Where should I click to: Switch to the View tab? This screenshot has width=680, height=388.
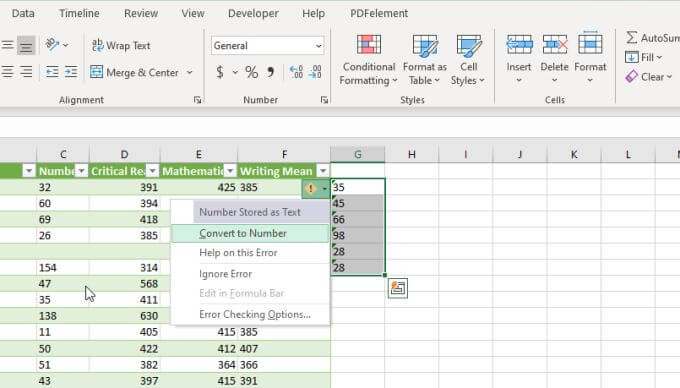tap(193, 13)
